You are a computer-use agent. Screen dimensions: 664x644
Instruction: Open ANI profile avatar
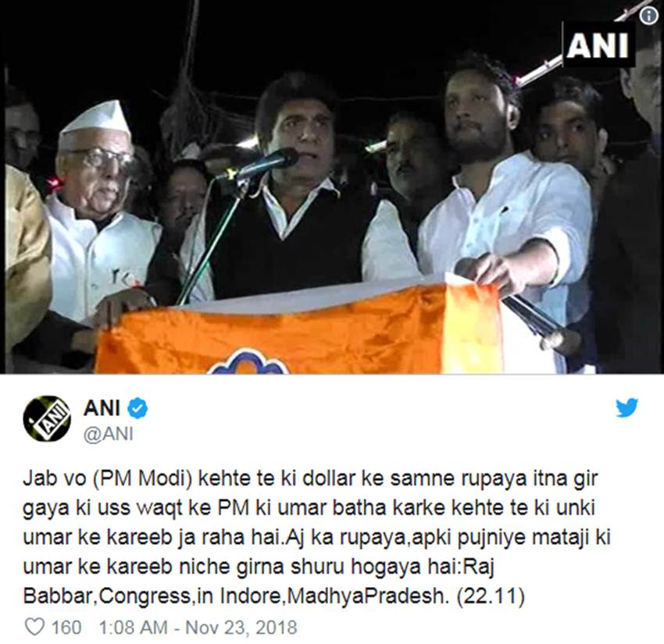pos(47,418)
